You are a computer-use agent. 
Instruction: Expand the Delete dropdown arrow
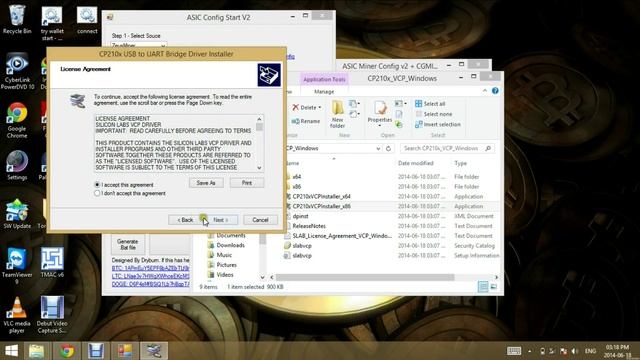[x=320, y=107]
